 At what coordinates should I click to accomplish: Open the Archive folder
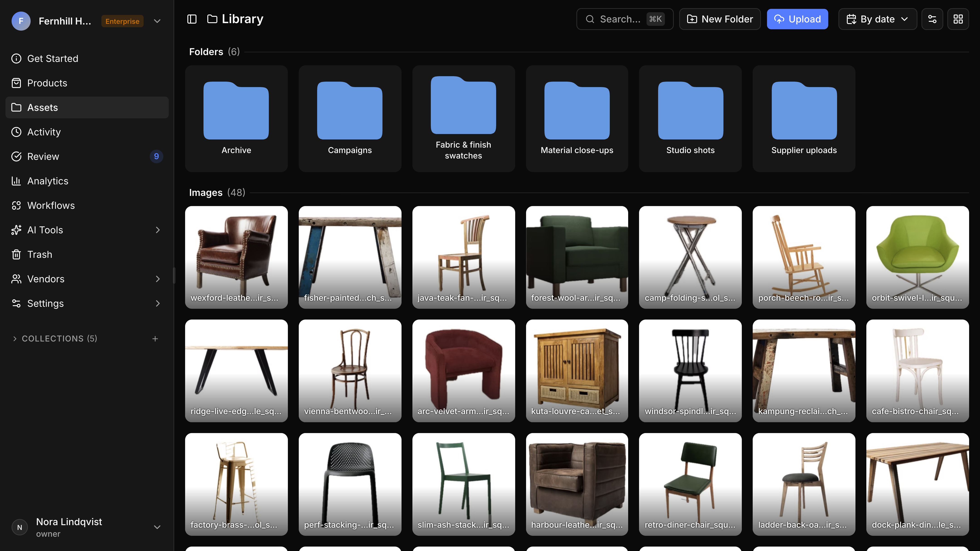[x=236, y=119]
